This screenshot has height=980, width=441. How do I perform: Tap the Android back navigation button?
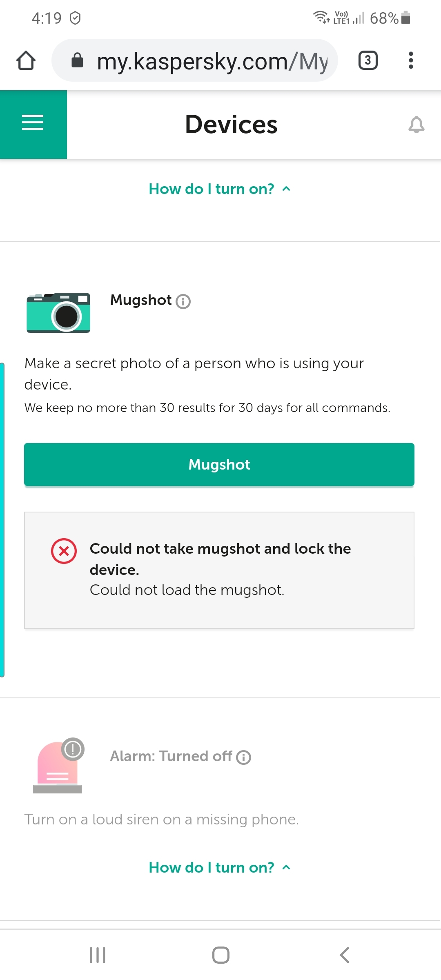coord(345,955)
